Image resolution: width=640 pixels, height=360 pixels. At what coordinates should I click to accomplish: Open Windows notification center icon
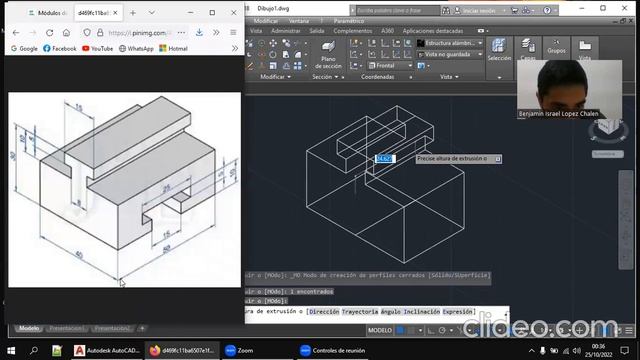pyautogui.click(x=624, y=350)
